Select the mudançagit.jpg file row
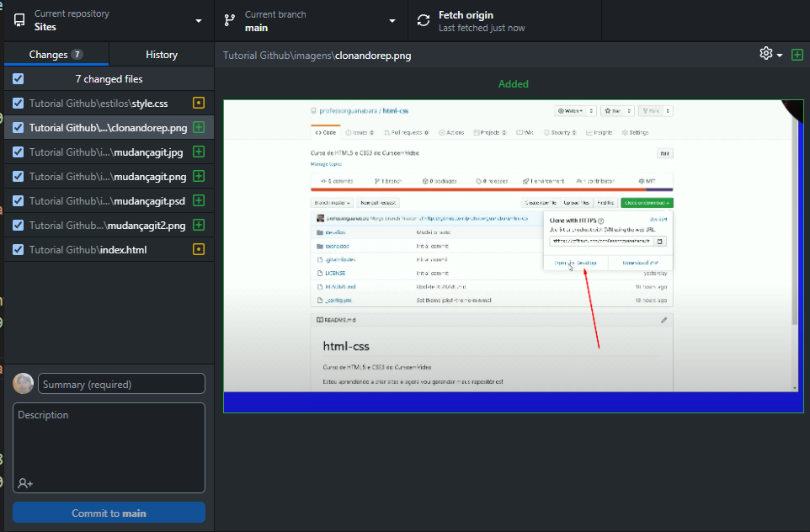The height and width of the screenshot is (532, 810). (x=109, y=152)
